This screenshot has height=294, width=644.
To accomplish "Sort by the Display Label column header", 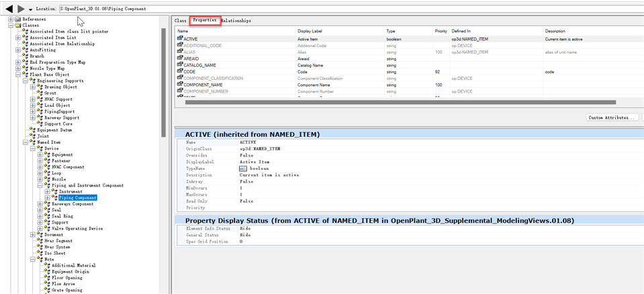I will point(340,31).
